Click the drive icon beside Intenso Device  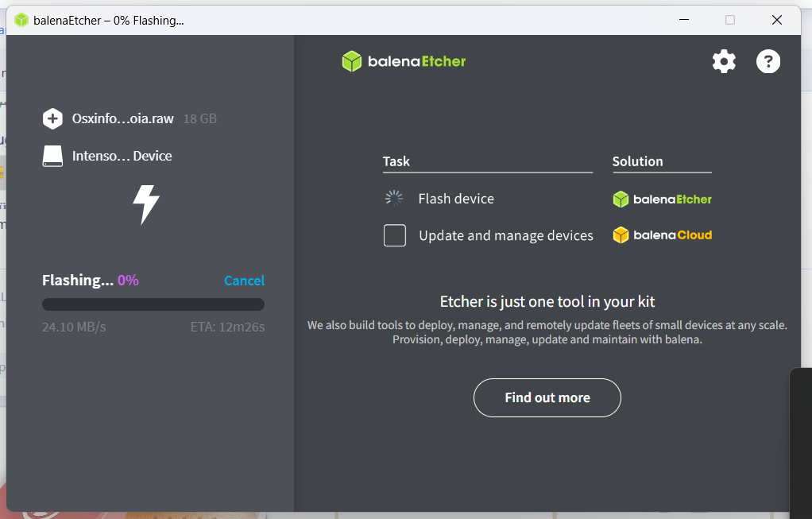(x=52, y=156)
